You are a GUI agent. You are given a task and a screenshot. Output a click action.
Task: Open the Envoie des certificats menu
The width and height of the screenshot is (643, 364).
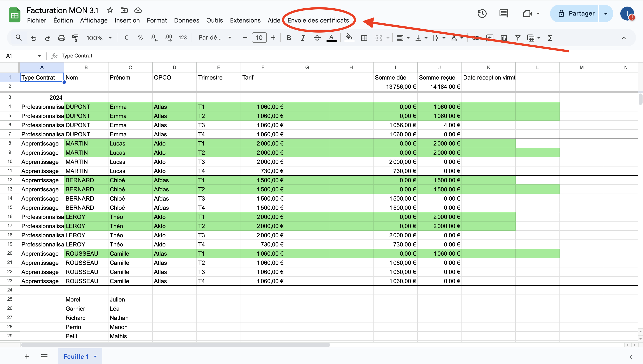tap(318, 21)
